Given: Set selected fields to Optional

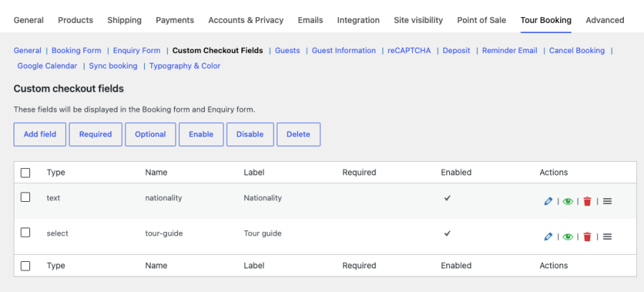Looking at the screenshot, I should tap(150, 135).
